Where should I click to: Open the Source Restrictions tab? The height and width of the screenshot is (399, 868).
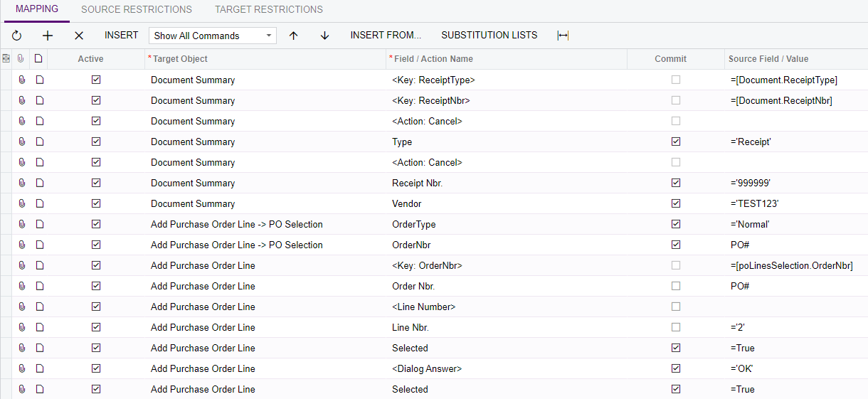[x=137, y=9]
